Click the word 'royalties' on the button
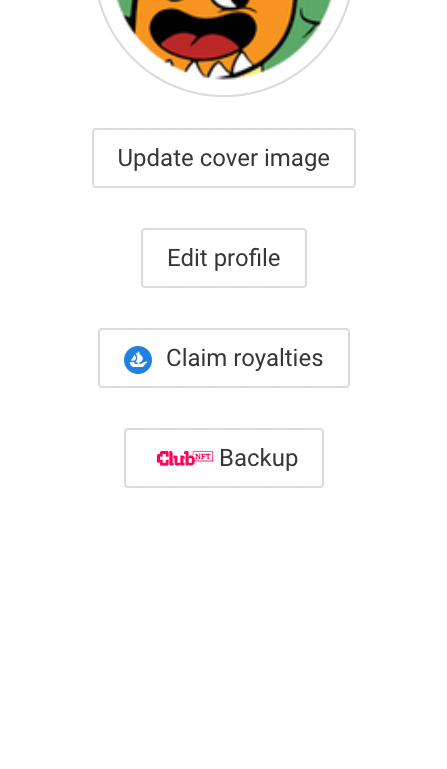The image size is (447, 769). [278, 359]
